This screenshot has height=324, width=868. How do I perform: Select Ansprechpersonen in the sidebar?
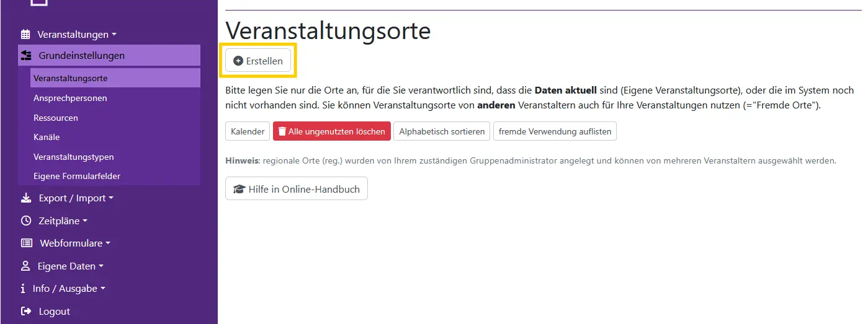point(70,98)
